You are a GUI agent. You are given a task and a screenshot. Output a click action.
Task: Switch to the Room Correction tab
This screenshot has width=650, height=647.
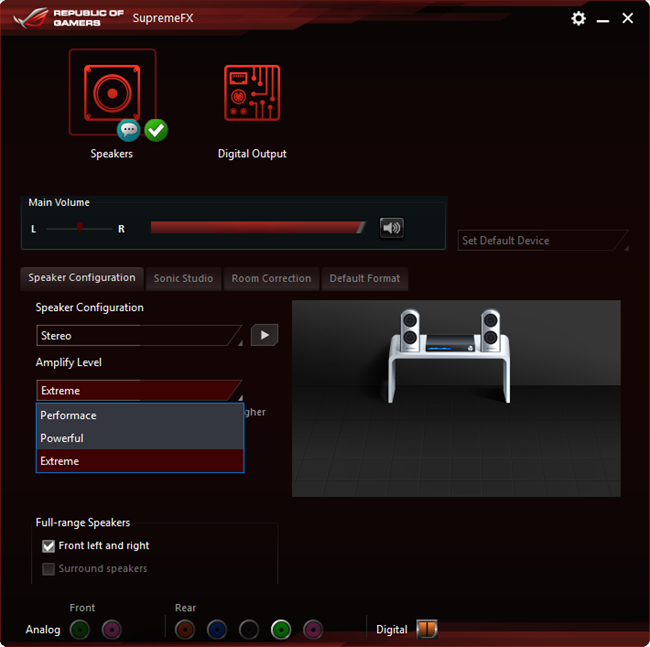tap(271, 279)
